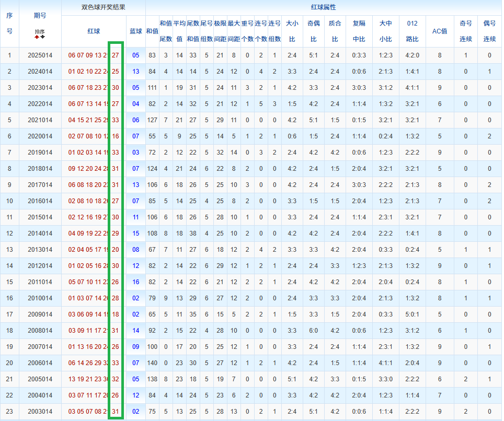Select the 012路比 column header
Image resolution: width=504 pixels, height=421 pixels.
pos(412,31)
